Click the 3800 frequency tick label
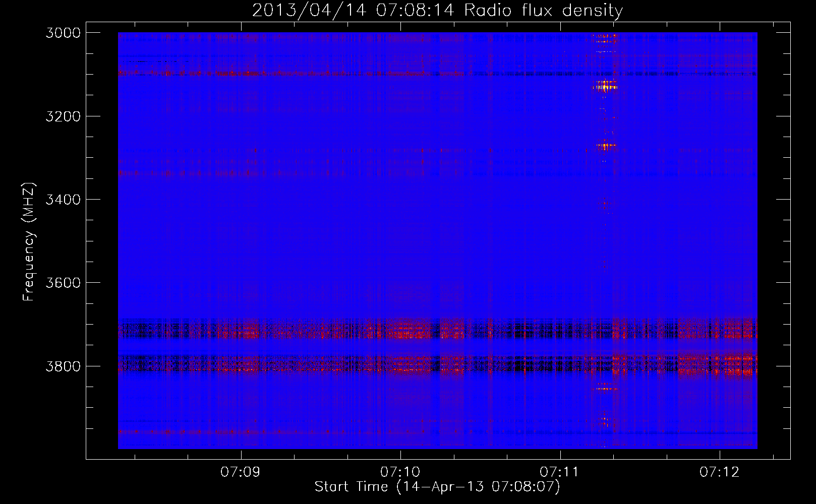 pos(63,366)
